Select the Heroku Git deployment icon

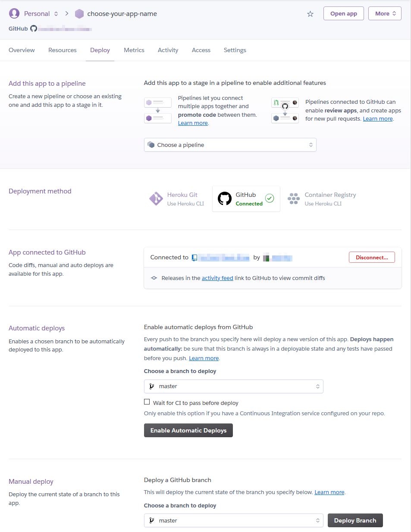pos(156,199)
